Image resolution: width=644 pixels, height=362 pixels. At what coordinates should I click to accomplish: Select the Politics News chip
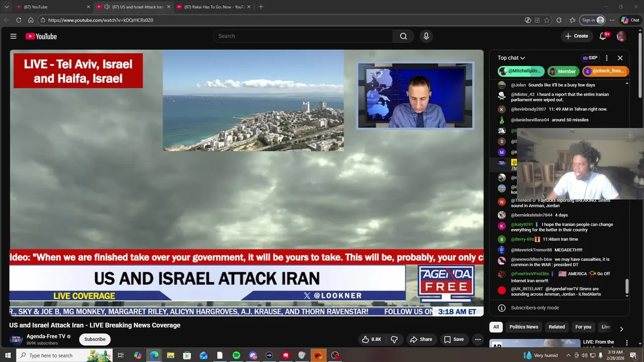[x=524, y=327]
